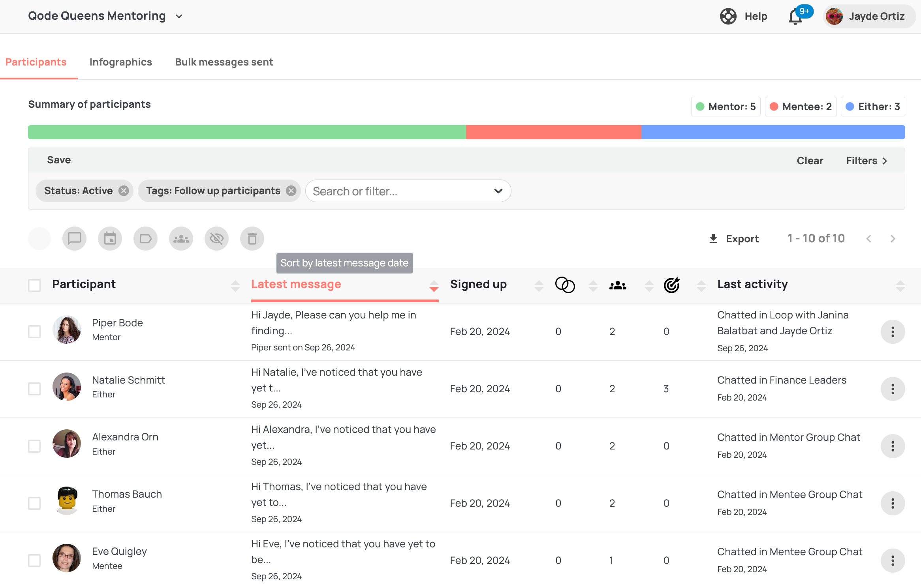Check the box for Alexandra Orn
This screenshot has height=588, width=921.
click(34, 446)
